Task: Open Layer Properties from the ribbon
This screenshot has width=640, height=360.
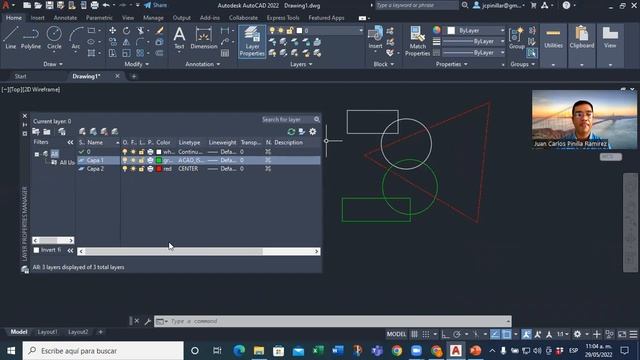Action: [252, 41]
